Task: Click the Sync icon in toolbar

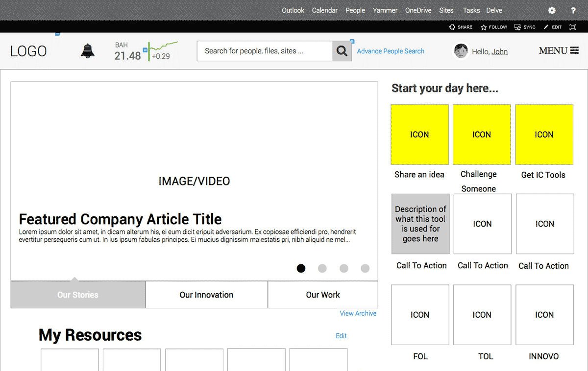Action: point(517,27)
